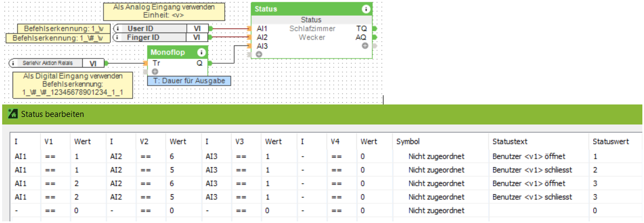
Task: Click the Status bearbeiten title text
Action: click(53, 114)
